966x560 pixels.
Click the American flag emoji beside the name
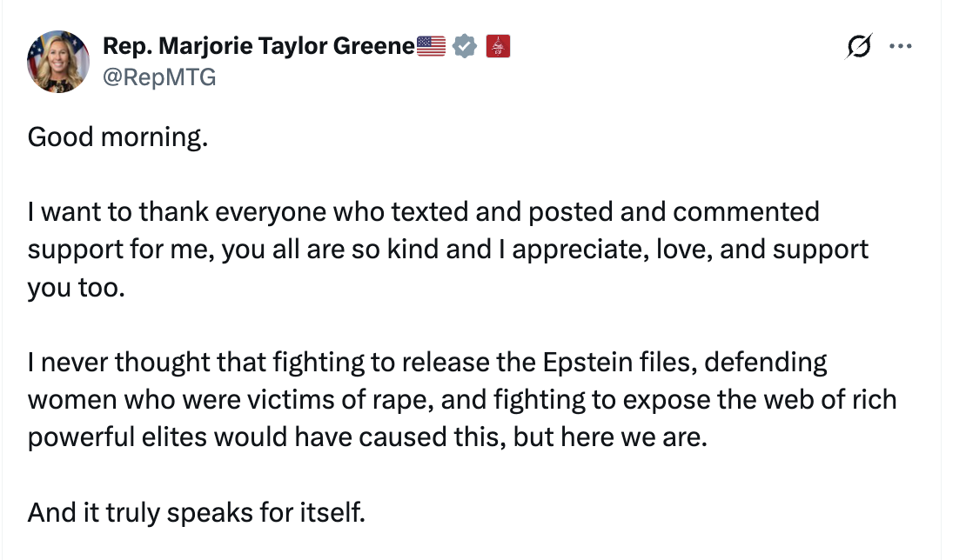point(432,46)
